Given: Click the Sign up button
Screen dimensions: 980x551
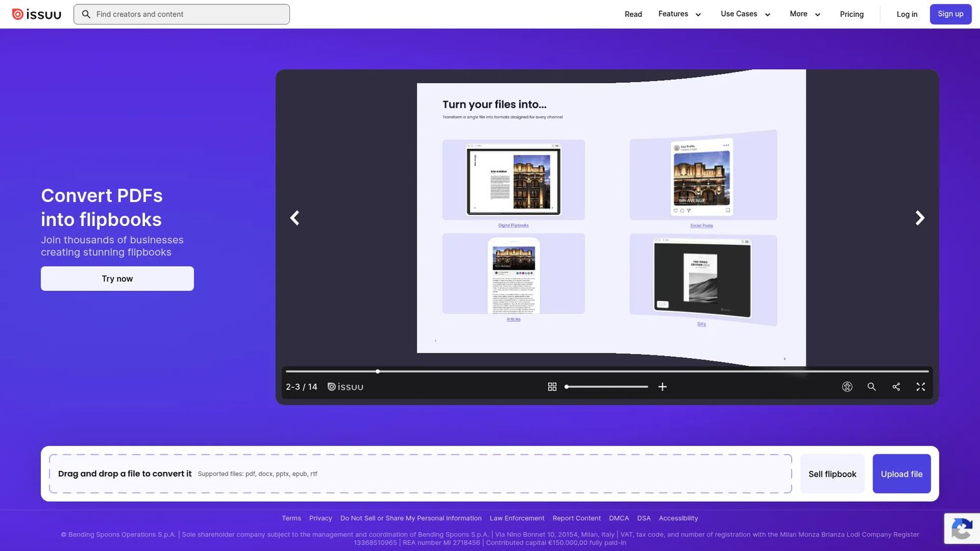Looking at the screenshot, I should tap(950, 14).
